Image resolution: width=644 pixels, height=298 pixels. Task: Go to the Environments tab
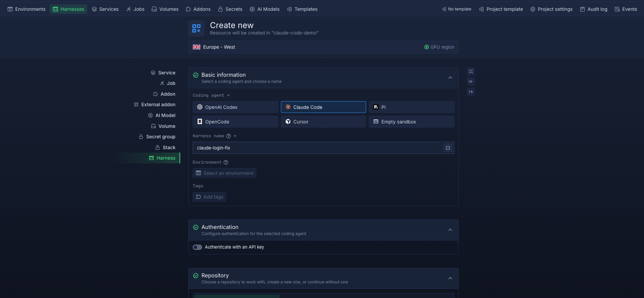coord(26,9)
